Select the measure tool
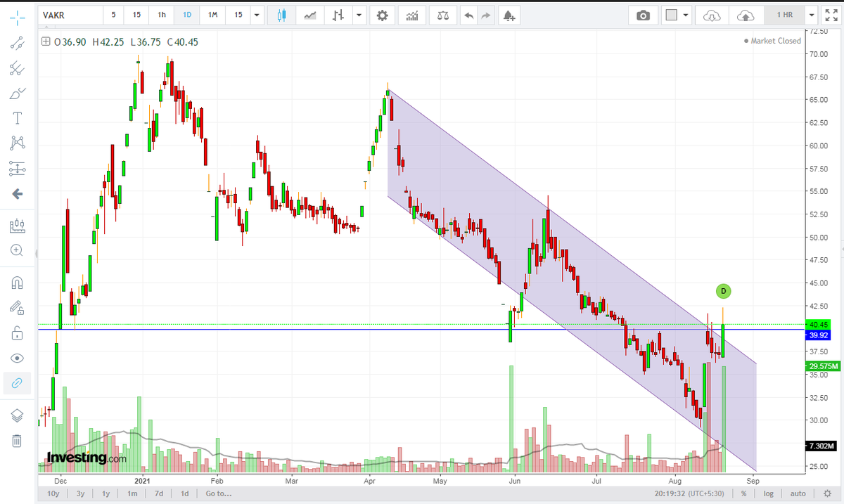The width and height of the screenshot is (844, 504). (18, 226)
